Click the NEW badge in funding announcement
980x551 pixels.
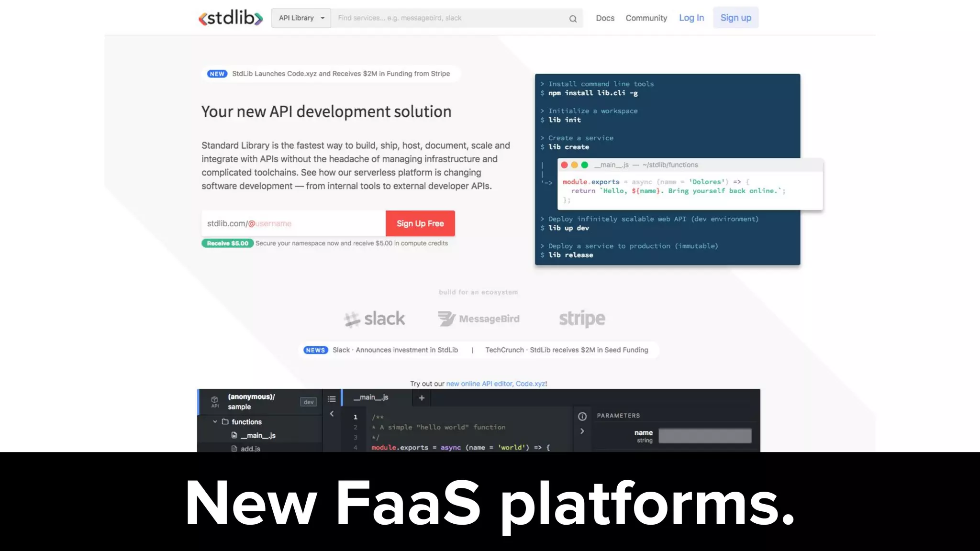coord(217,74)
